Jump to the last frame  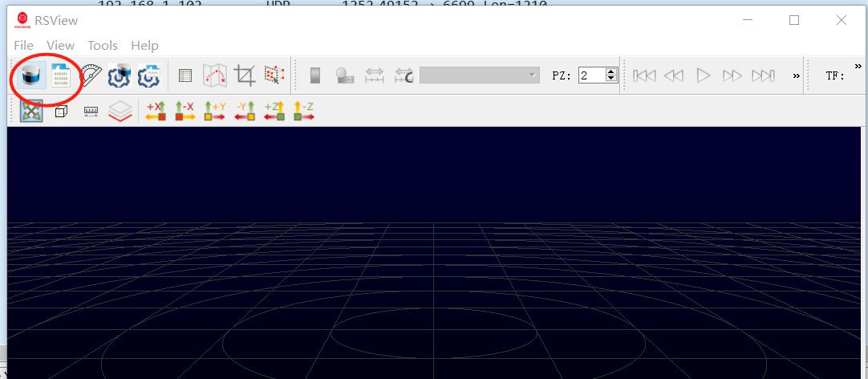763,75
